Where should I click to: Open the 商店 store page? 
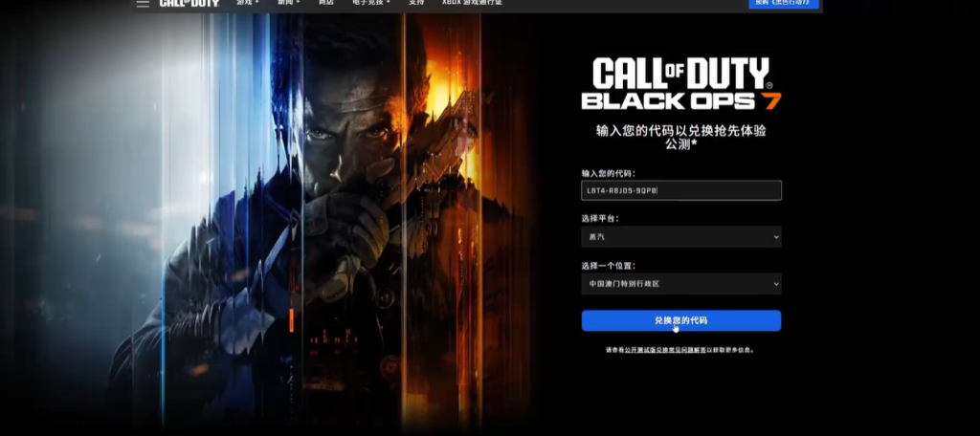point(326,3)
